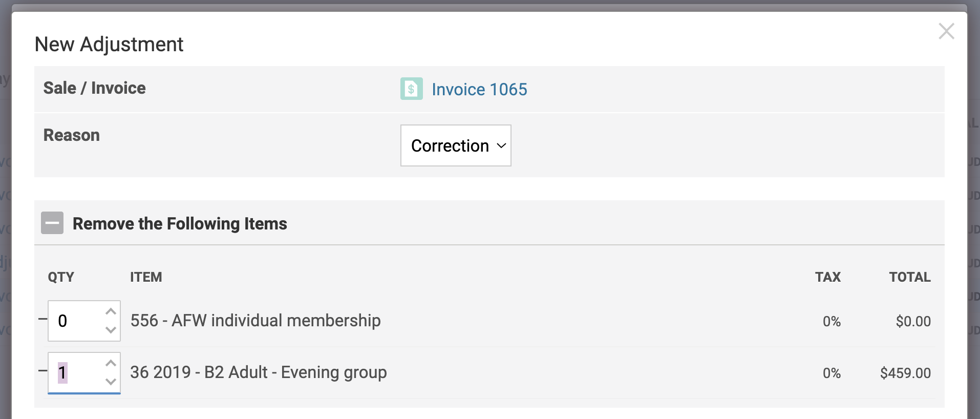
Task: Open the Reason dropdown showing Correction
Action: [x=455, y=145]
